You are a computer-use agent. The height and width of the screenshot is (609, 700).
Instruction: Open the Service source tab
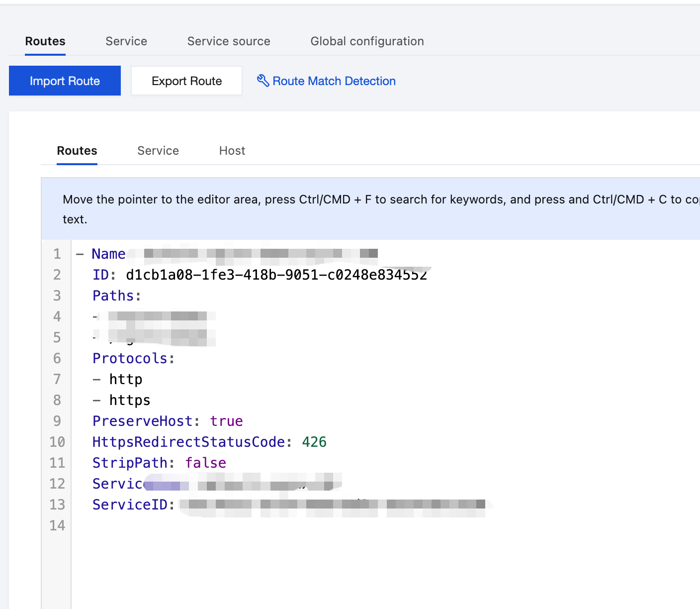coord(229,41)
